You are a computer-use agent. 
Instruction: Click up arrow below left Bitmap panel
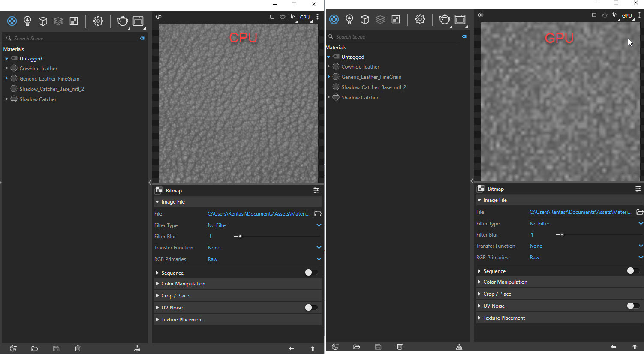point(313,348)
